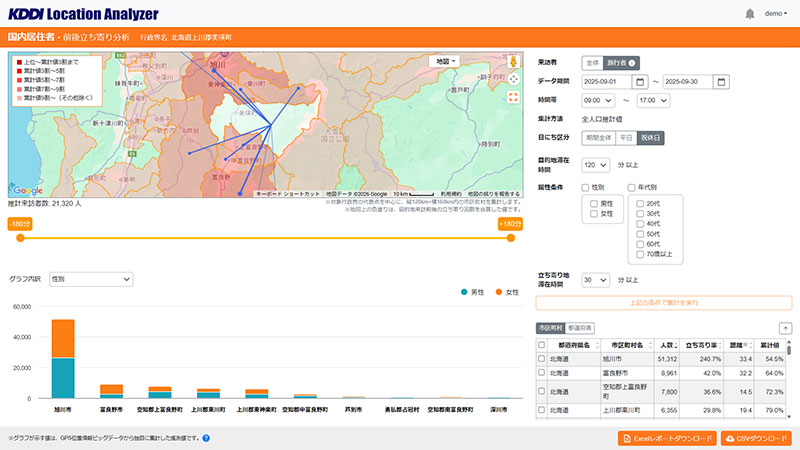Open the demo user account menu
Viewport: 800px width, 450px height.
coord(775,14)
